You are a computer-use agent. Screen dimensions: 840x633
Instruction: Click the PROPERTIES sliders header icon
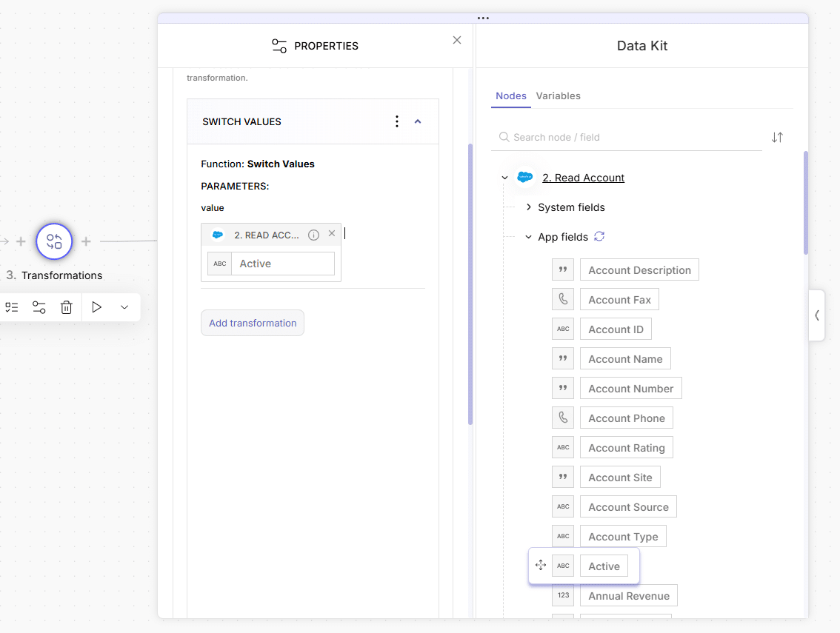pyautogui.click(x=279, y=46)
